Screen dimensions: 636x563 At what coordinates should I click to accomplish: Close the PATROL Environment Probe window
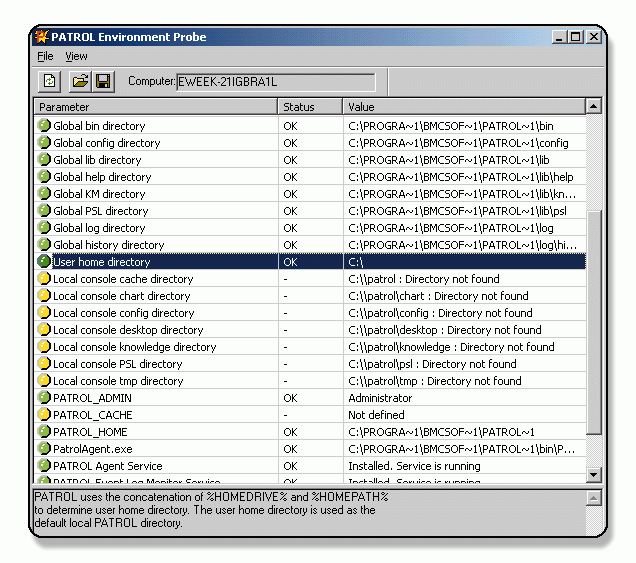tap(593, 37)
